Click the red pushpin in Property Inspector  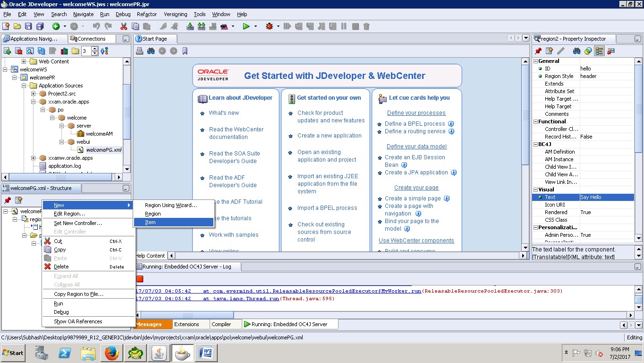[x=538, y=51]
